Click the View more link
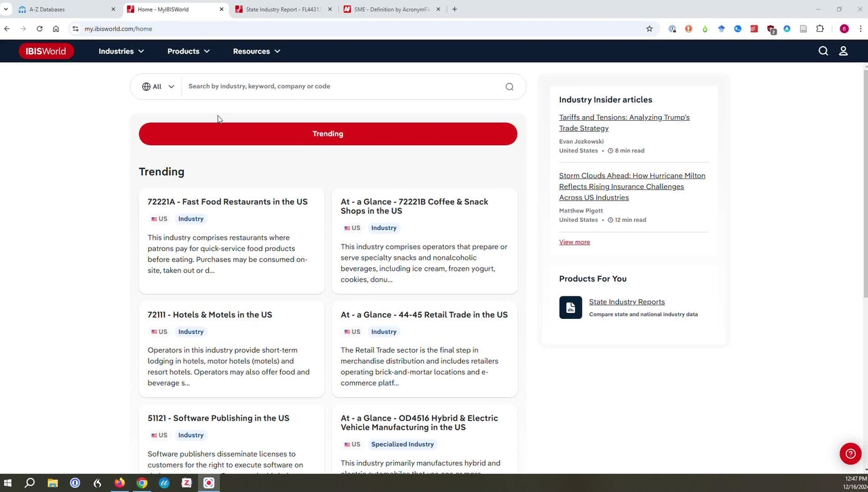Screen dimensions: 868x492 pyautogui.click(x=574, y=242)
